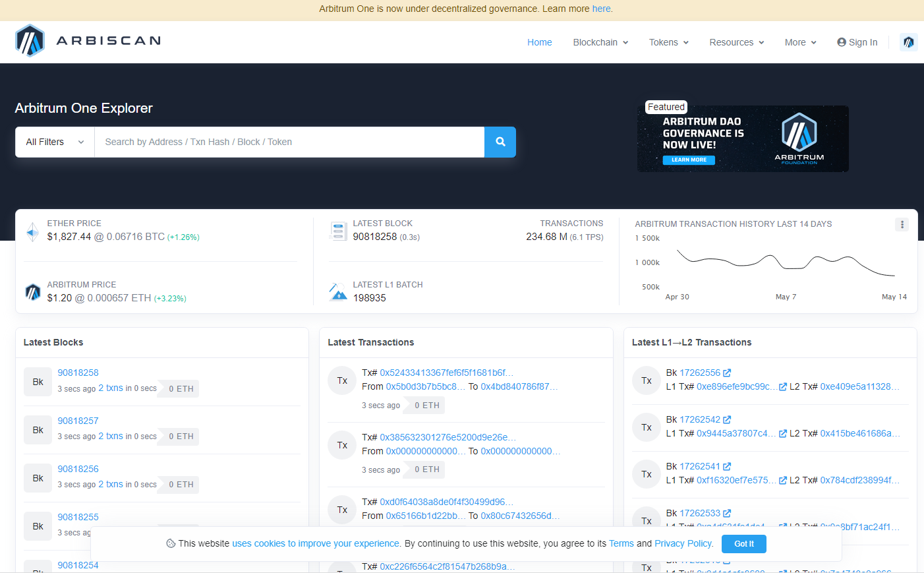The image size is (924, 573).
Task: Click the Arbitrum DAO featured banner
Action: pyautogui.click(x=743, y=138)
